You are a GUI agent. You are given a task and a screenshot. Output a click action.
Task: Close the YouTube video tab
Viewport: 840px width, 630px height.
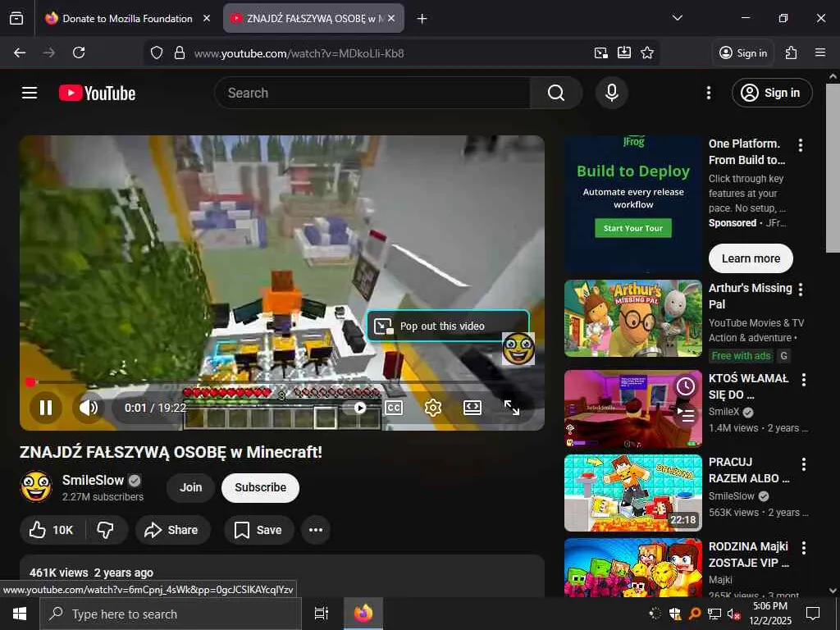coord(391,18)
